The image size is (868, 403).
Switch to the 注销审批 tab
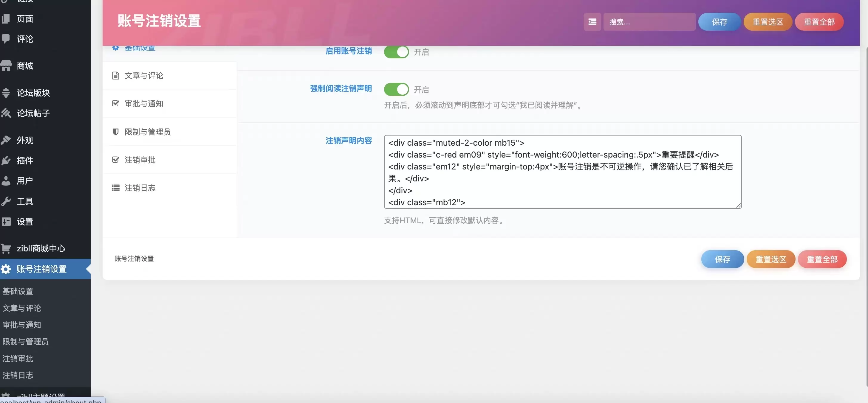pyautogui.click(x=140, y=160)
